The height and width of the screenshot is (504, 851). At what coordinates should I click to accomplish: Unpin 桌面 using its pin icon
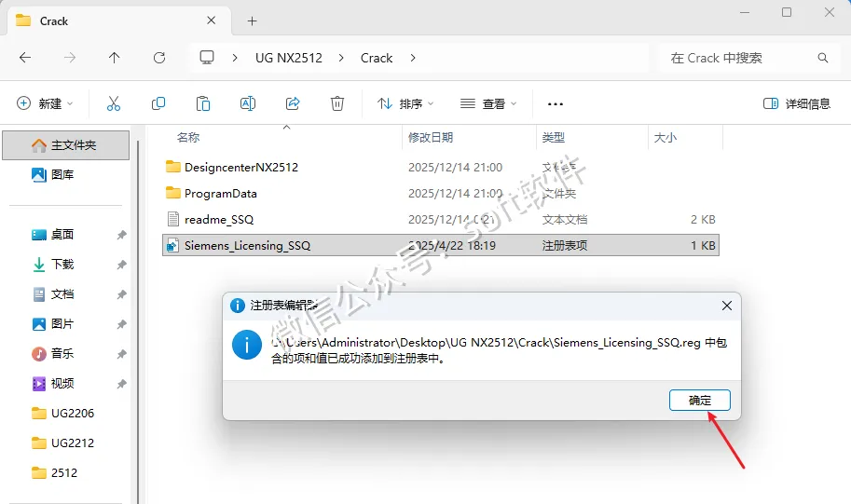pos(121,235)
